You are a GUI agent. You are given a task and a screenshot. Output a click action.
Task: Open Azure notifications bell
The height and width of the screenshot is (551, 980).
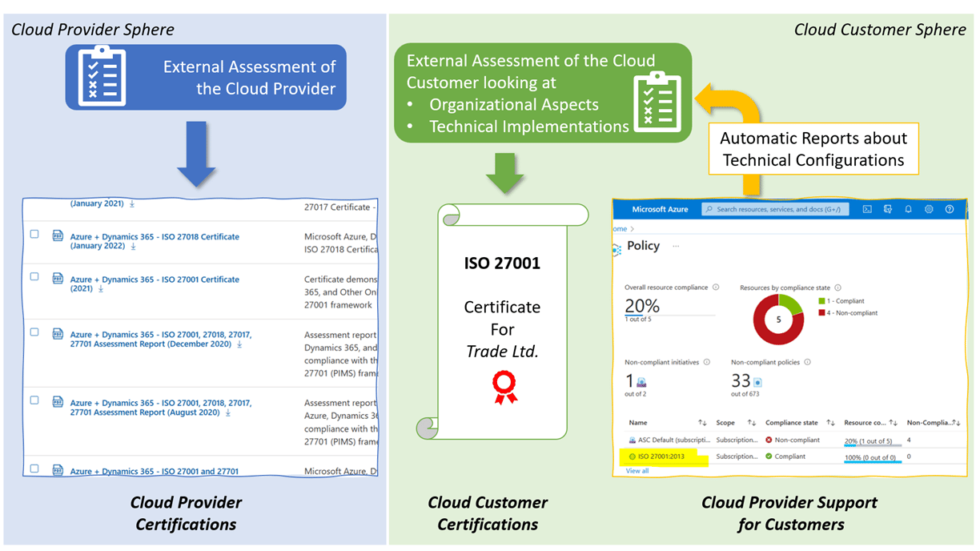(909, 209)
